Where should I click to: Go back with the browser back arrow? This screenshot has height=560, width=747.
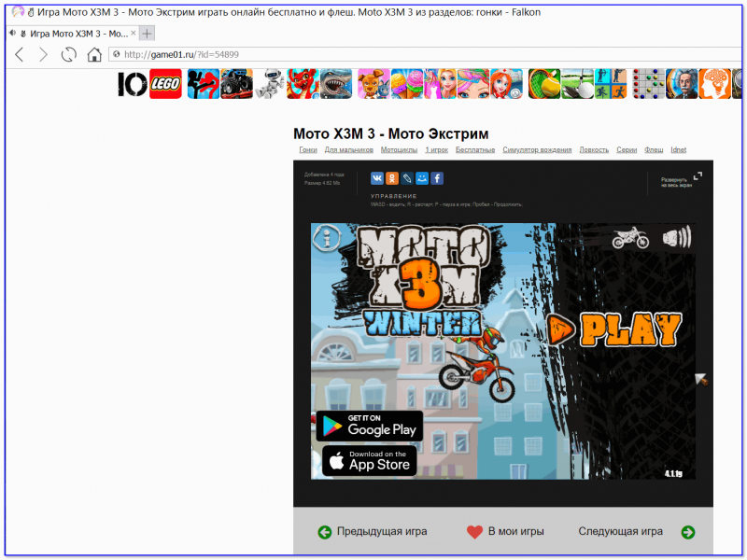[x=20, y=55]
